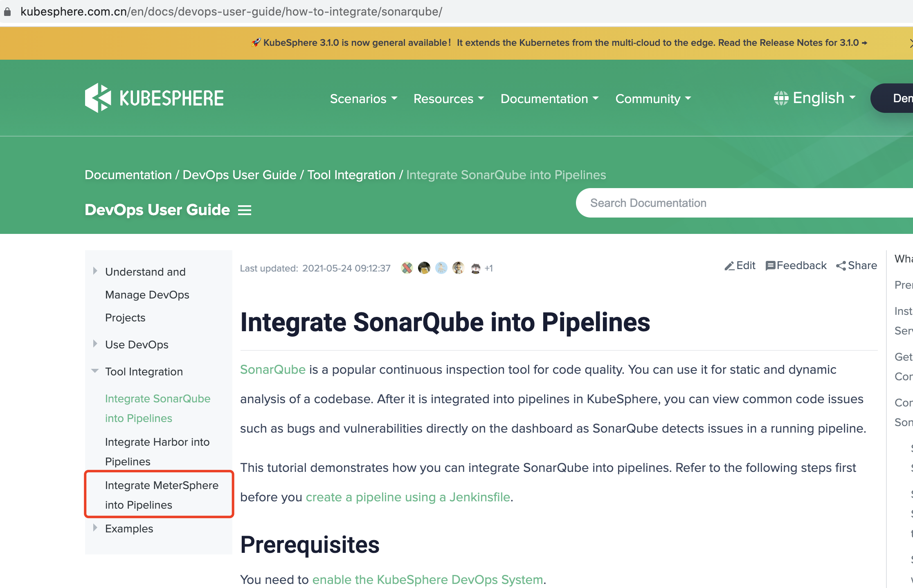
Task: Expand the Examples sidebar section
Action: pos(95,527)
